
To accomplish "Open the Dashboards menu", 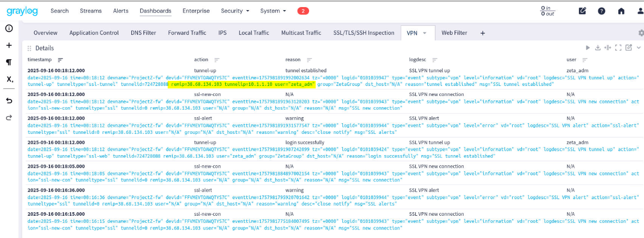I will [x=155, y=11].
